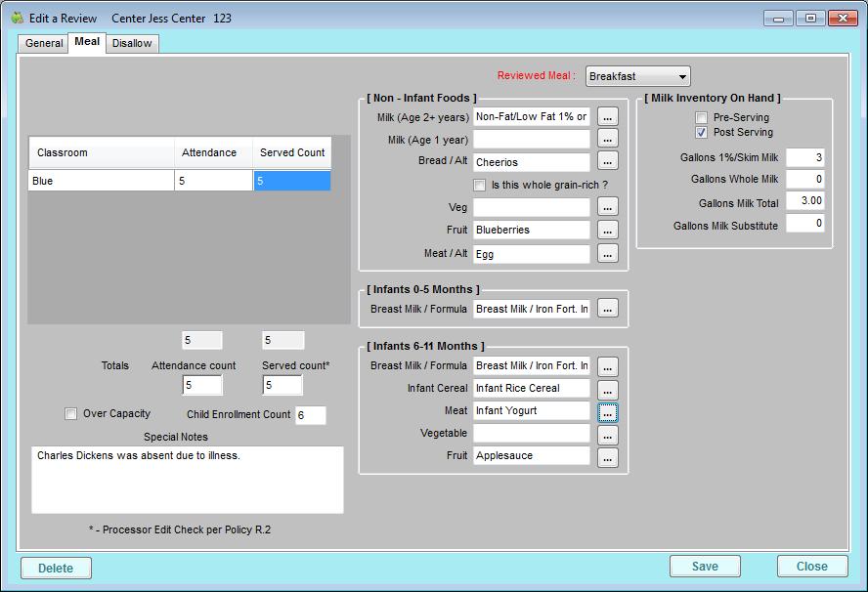Viewport: 868px width, 592px height.
Task: Open lookup for Bread / Alt food
Action: (607, 161)
